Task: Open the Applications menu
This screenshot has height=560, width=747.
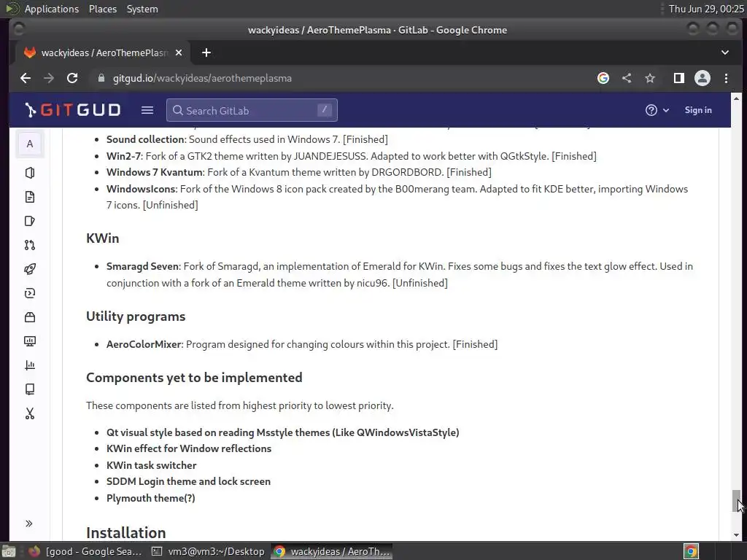Action: click(x=52, y=9)
